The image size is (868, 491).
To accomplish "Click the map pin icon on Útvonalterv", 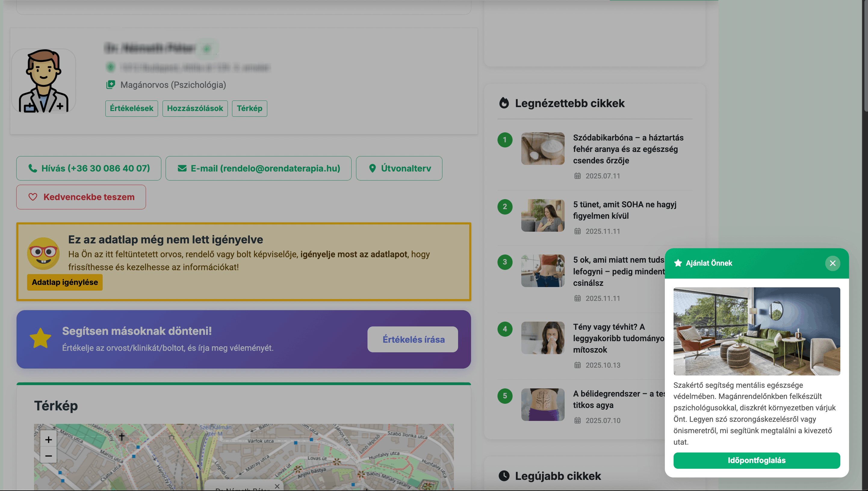I will click(372, 168).
